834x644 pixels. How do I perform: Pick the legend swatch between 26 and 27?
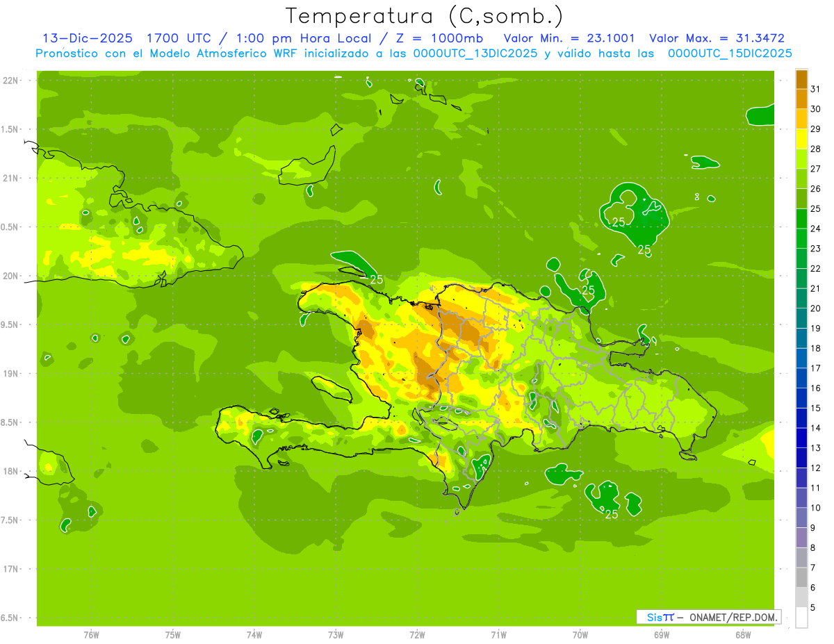801,179
